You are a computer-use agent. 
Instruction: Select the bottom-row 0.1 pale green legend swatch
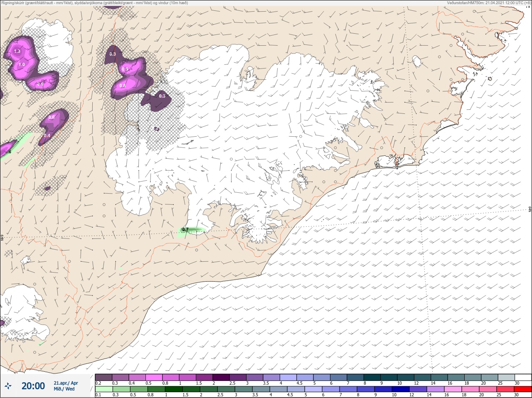coord(103,389)
